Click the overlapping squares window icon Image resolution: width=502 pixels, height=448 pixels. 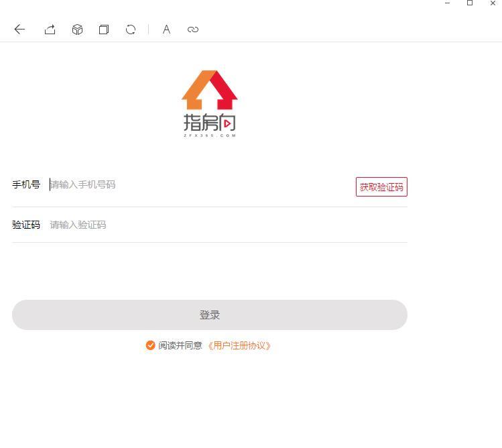pos(104,30)
